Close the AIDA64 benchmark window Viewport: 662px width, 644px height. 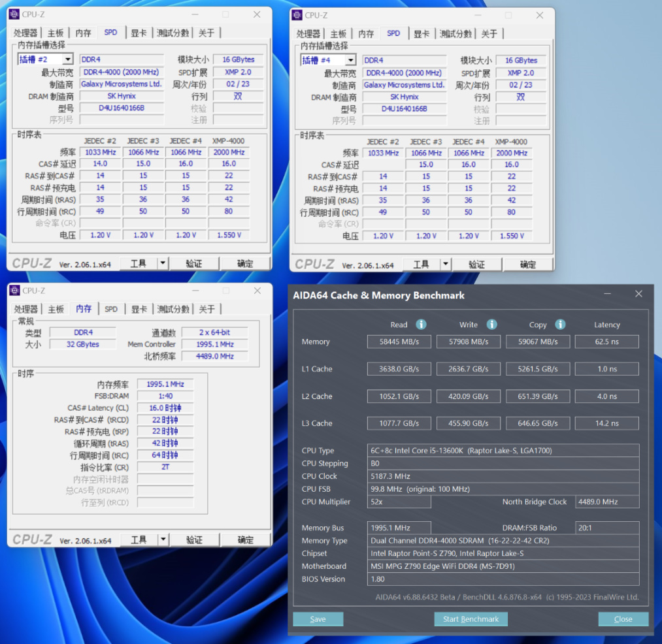point(638,294)
